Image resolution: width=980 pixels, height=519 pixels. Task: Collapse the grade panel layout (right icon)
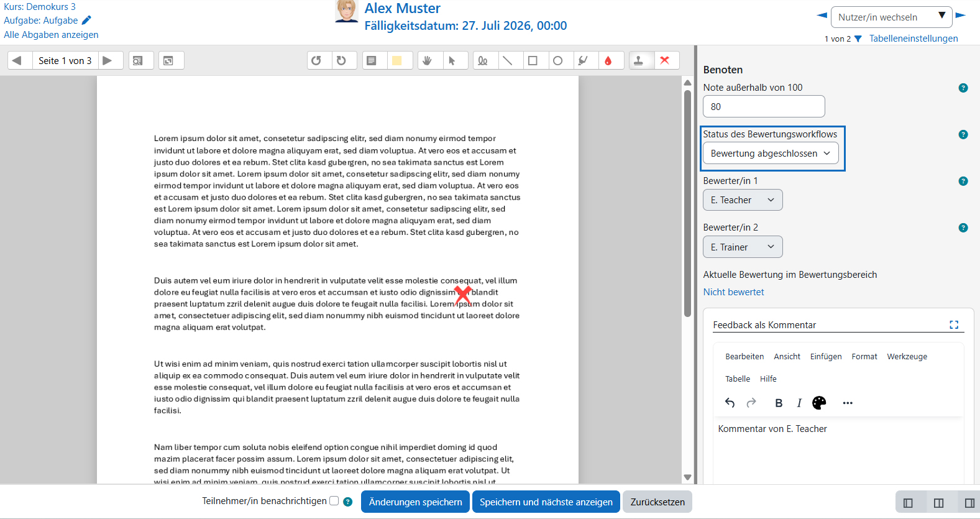969,502
